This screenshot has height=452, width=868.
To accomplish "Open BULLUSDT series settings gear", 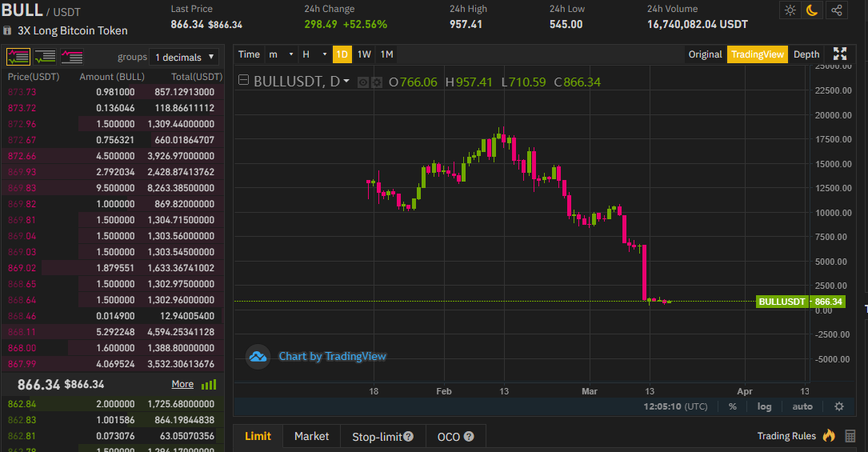I will (377, 82).
